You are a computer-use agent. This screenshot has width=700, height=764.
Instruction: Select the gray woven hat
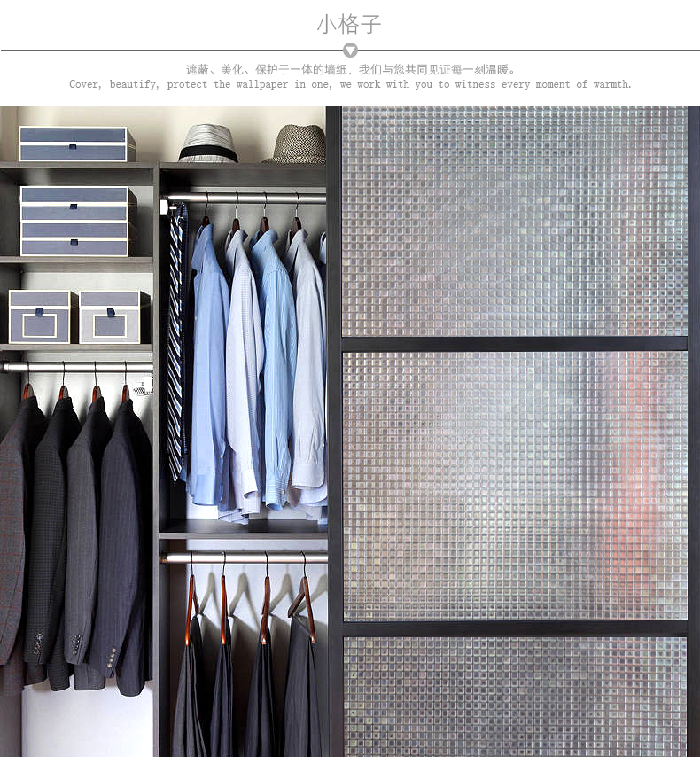[296, 144]
